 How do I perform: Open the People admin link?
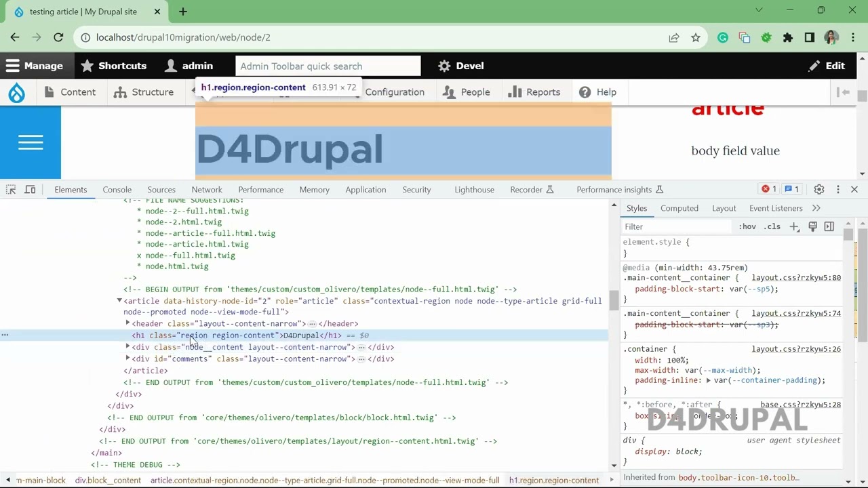pyautogui.click(x=467, y=92)
